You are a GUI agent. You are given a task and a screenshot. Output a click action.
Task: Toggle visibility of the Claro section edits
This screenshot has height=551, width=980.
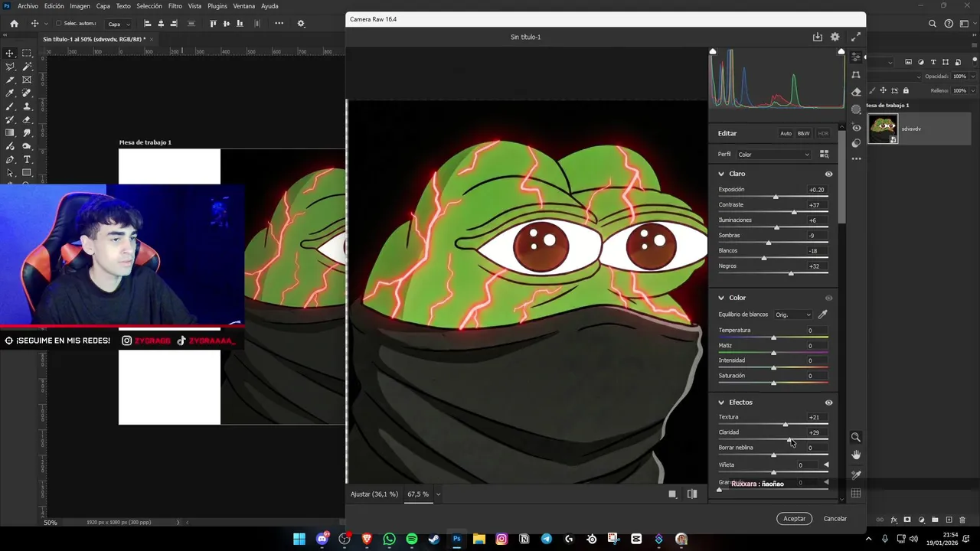[828, 174]
